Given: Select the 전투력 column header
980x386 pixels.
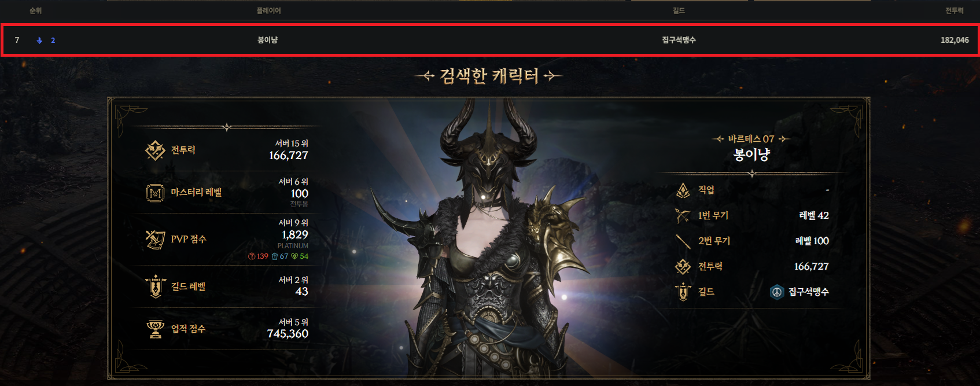Looking at the screenshot, I should [955, 10].
